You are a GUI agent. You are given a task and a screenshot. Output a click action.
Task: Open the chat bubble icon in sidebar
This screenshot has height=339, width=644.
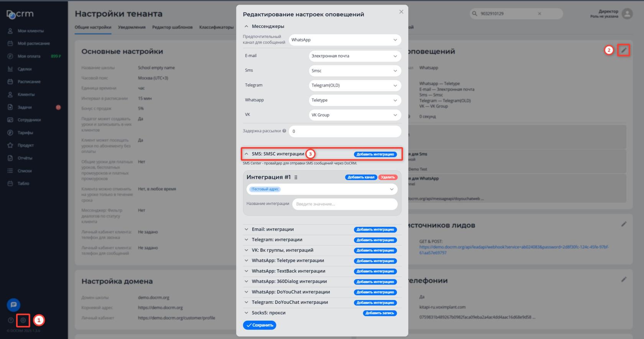click(13, 305)
